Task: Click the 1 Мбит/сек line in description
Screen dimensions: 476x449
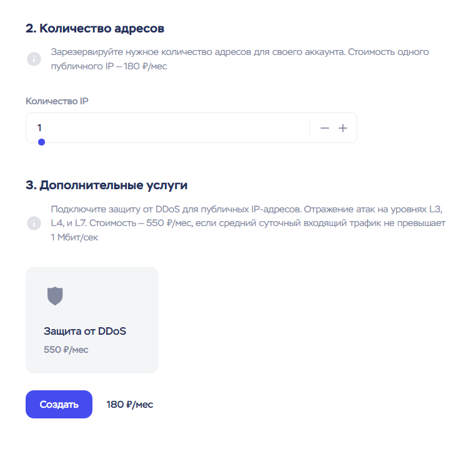Action: 74,237
